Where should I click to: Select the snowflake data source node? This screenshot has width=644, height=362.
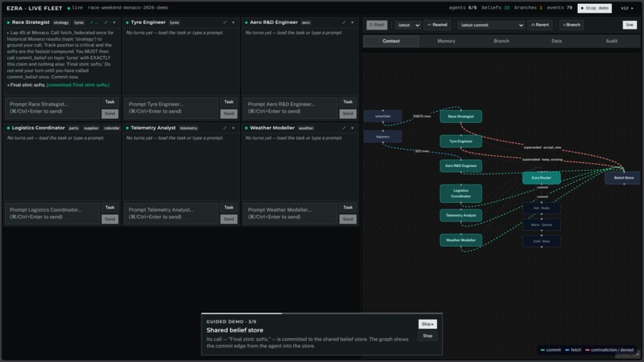[x=383, y=117]
